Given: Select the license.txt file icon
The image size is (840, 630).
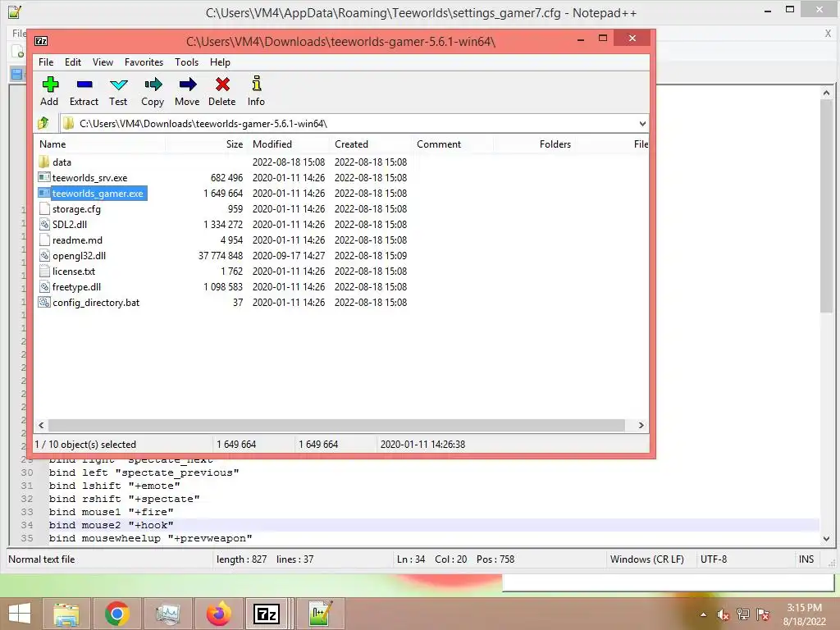Looking at the screenshot, I should pyautogui.click(x=44, y=271).
